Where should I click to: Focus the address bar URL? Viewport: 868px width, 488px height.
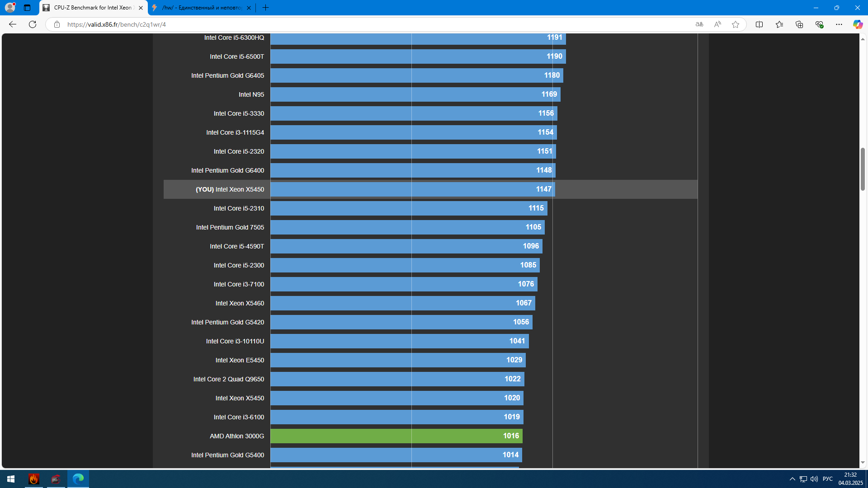point(117,24)
